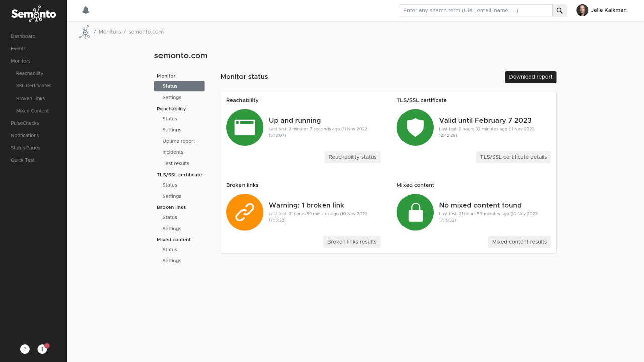The width and height of the screenshot is (644, 362).
Task: Open Incidents in the Reachability section
Action: (173, 152)
